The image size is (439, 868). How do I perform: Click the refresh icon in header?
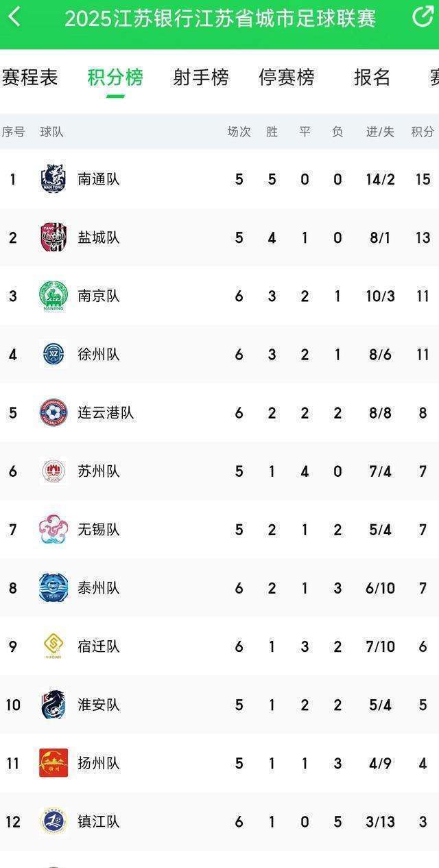coord(423,16)
